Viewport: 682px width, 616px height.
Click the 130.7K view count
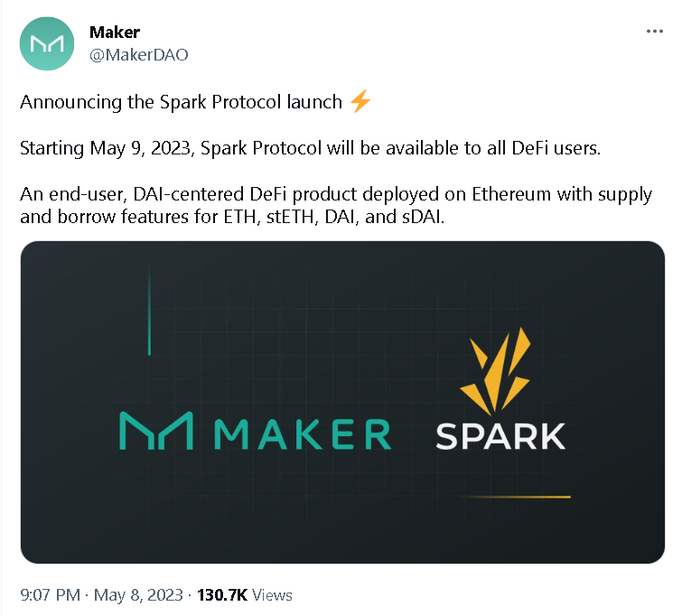pos(222,594)
